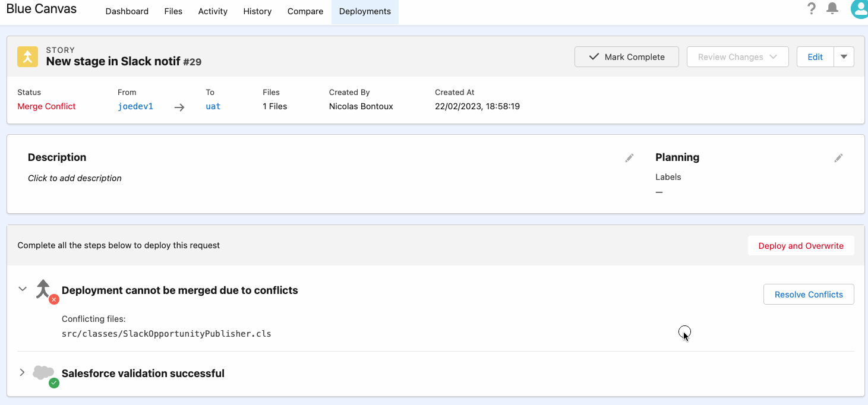Expand the Salesforce validation successful section

click(x=22, y=372)
